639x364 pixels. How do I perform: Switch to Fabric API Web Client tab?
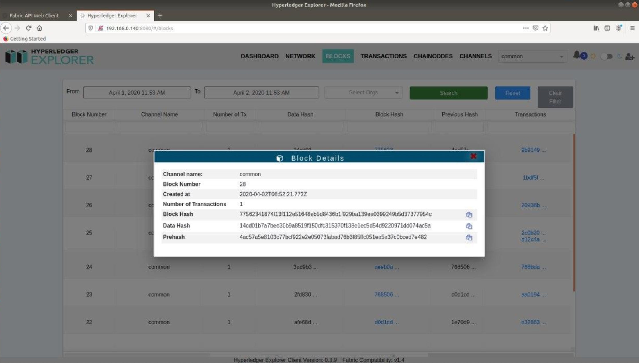pyautogui.click(x=34, y=15)
